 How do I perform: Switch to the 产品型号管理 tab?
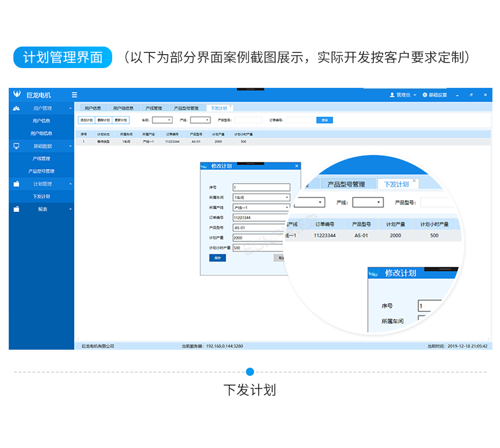pyautogui.click(x=187, y=108)
